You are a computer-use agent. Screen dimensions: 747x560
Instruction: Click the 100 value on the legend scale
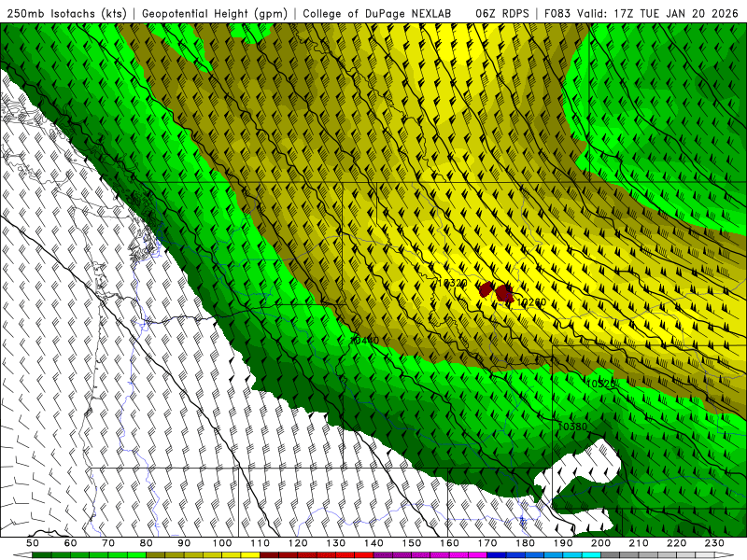[x=222, y=543]
